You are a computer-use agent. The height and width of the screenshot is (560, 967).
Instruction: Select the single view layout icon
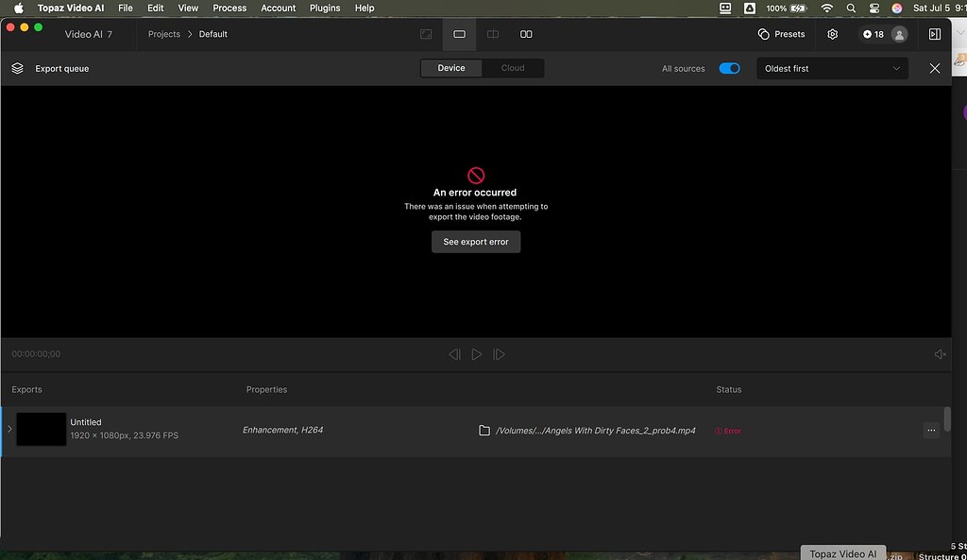click(459, 34)
